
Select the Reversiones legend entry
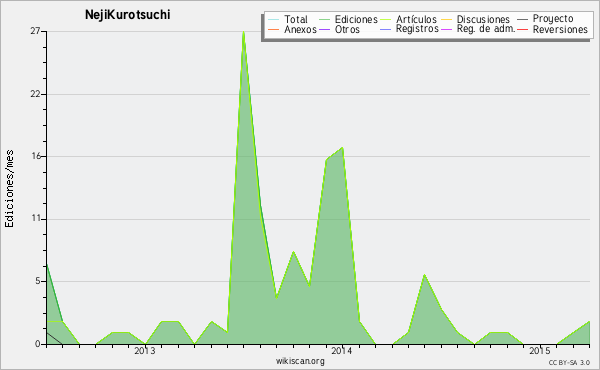560,29
